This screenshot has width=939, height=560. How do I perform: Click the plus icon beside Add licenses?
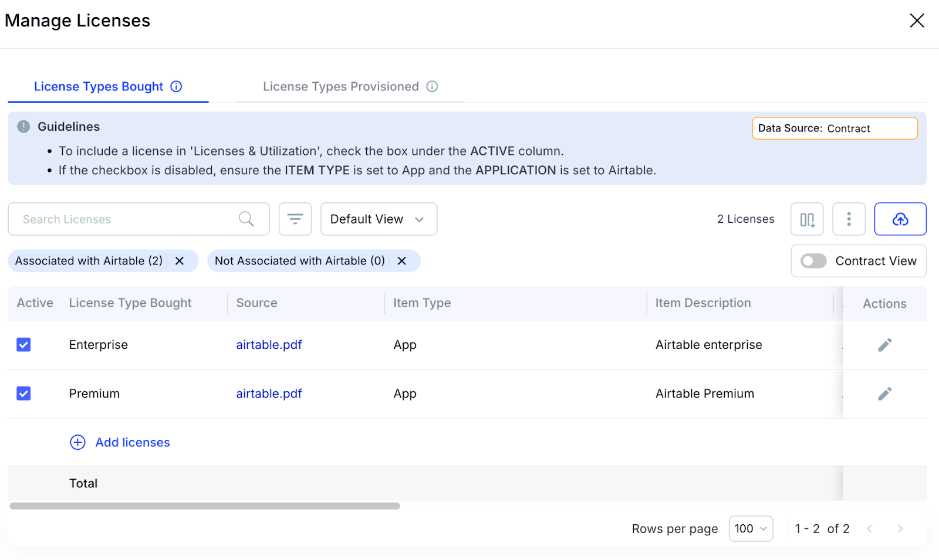tap(77, 442)
